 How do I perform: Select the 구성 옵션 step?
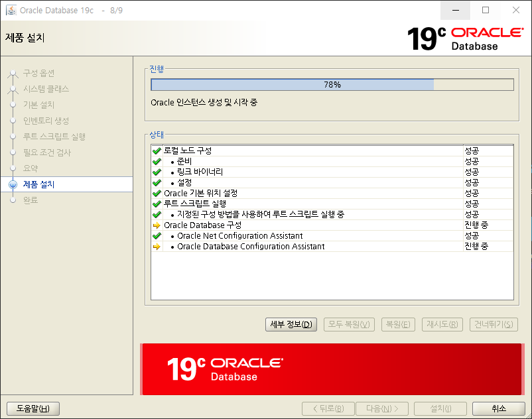[x=38, y=73]
